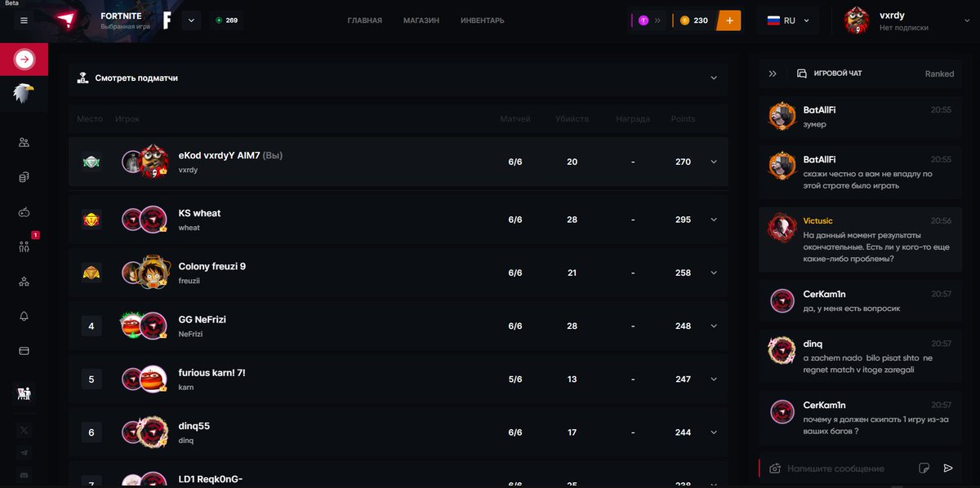Open the sidebar people icon with notification badge
This screenshot has width=980, height=488.
(x=24, y=246)
